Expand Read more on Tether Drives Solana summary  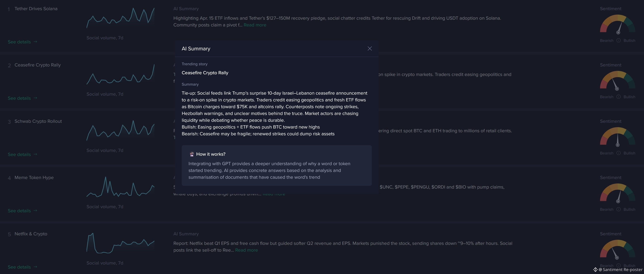[255, 25]
